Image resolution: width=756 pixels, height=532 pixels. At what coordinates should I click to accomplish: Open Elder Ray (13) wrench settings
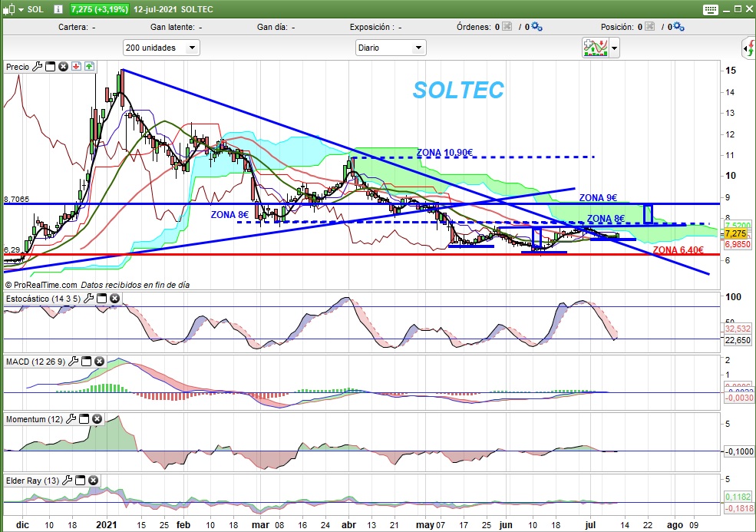[67, 481]
